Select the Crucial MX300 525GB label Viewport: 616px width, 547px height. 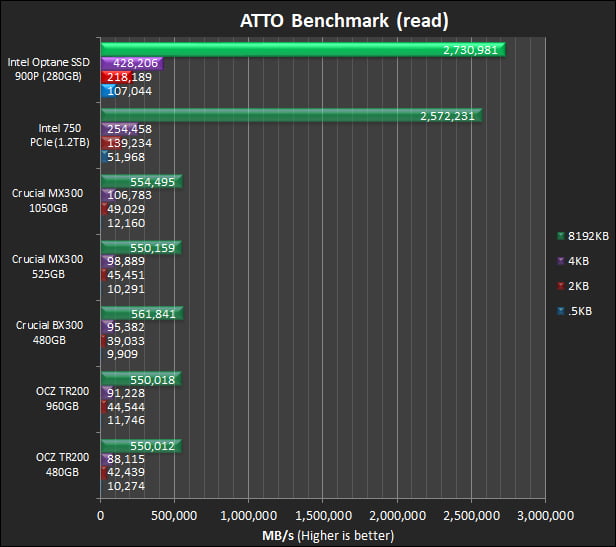pyautogui.click(x=48, y=267)
